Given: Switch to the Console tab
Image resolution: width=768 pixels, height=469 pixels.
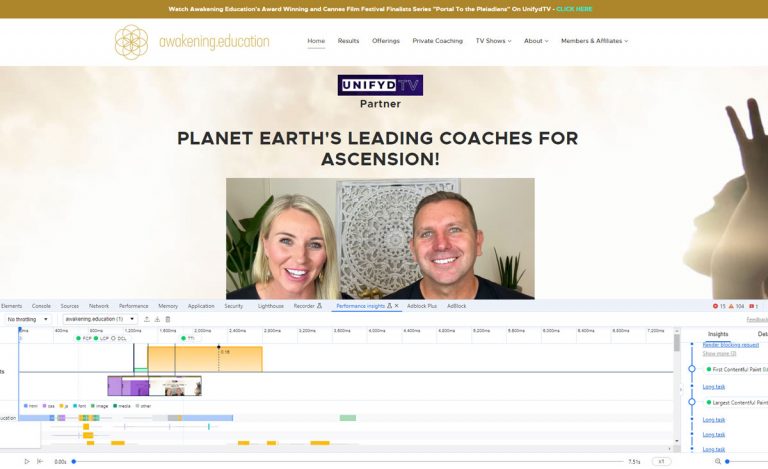Looking at the screenshot, I should [x=41, y=306].
